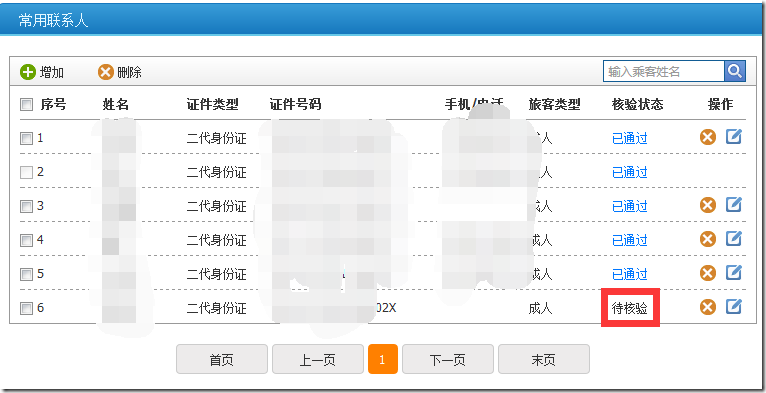
Task: Delete contact in row 4
Action: pyautogui.click(x=707, y=239)
